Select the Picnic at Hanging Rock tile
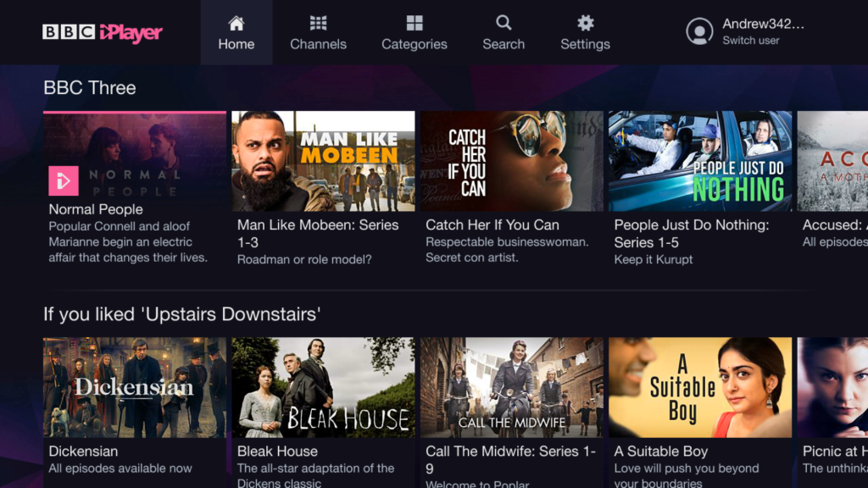Image resolution: width=868 pixels, height=488 pixels. pos(832,387)
